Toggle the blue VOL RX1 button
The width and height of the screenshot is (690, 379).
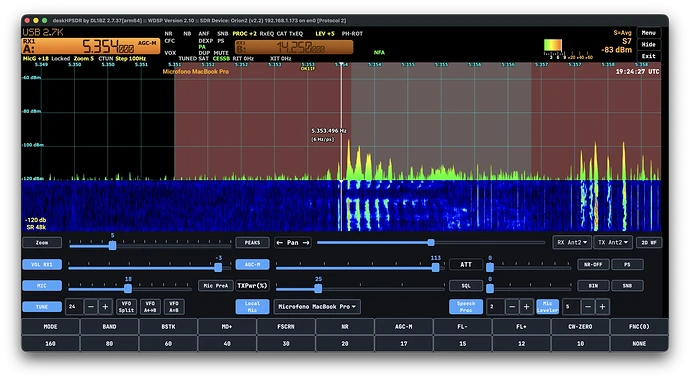pyautogui.click(x=42, y=265)
